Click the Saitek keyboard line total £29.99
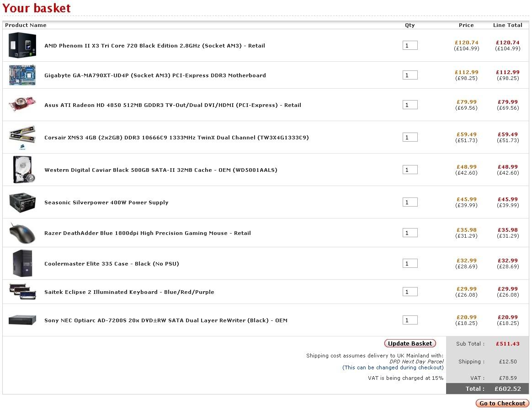 click(x=508, y=289)
